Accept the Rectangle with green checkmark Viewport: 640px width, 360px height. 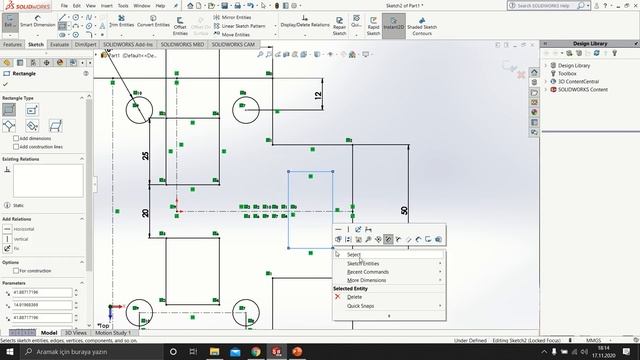click(5, 84)
